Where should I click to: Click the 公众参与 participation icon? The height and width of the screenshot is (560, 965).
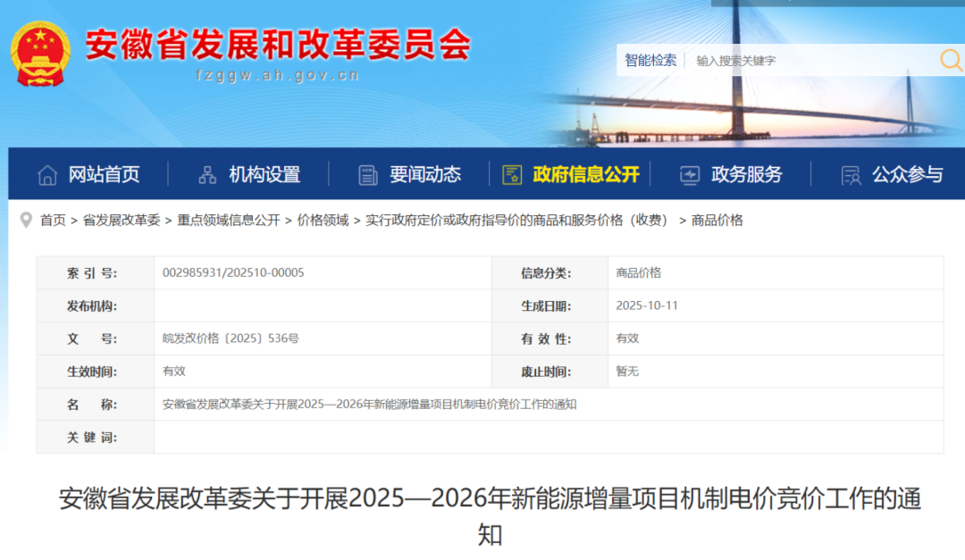coord(850,174)
